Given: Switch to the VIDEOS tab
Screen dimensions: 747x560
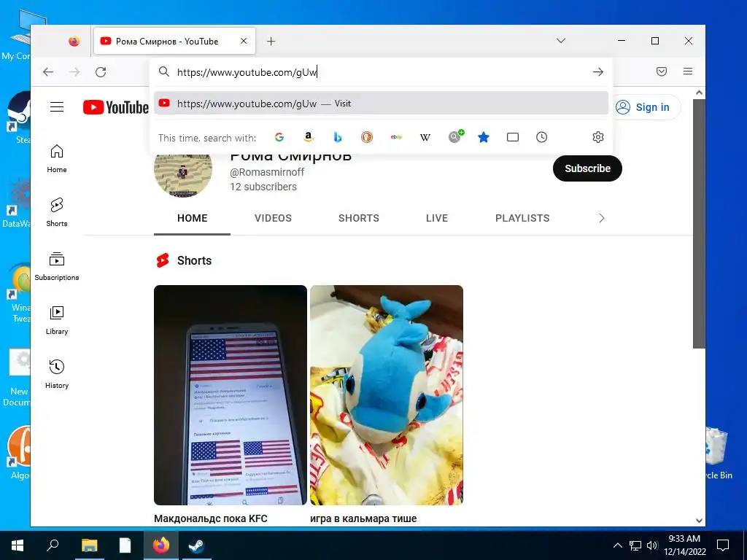Looking at the screenshot, I should (x=273, y=218).
